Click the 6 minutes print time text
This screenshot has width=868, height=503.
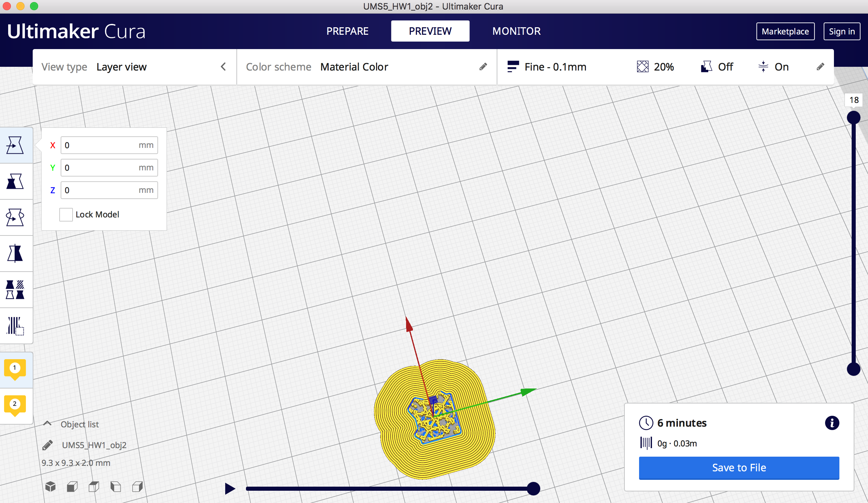(682, 423)
